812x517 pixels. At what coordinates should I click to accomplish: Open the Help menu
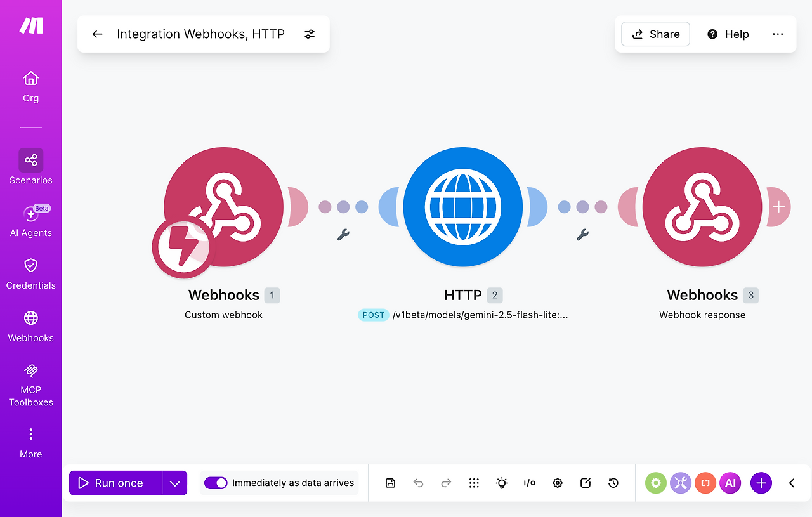tap(728, 34)
